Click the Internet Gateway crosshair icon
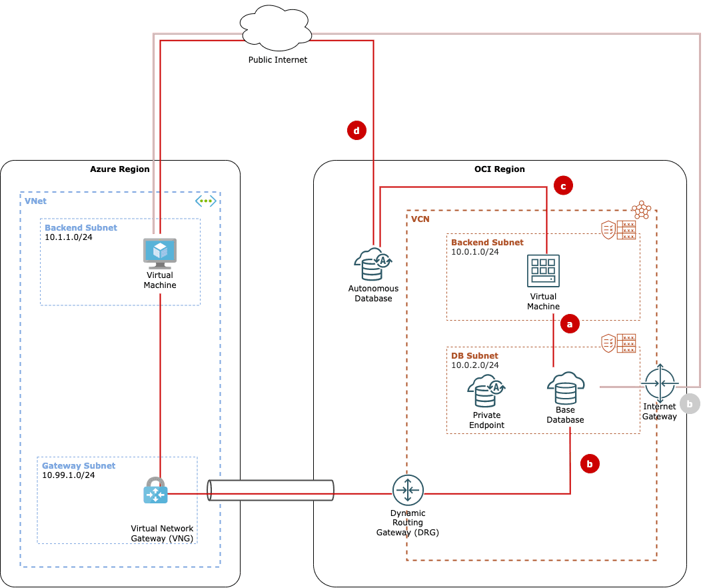The height and width of the screenshot is (588, 703). [x=660, y=383]
